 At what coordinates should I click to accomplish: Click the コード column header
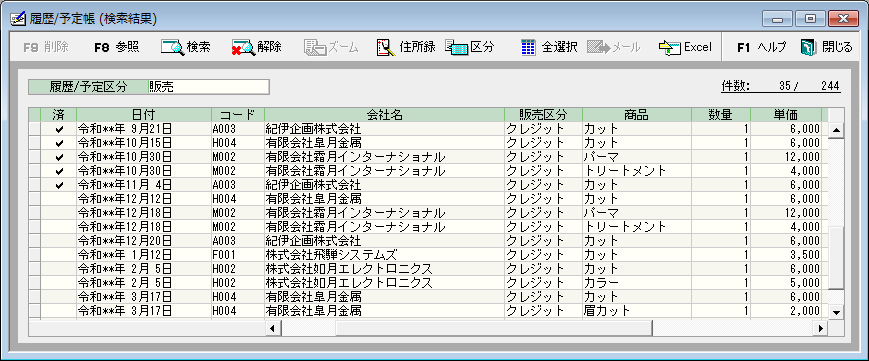click(238, 115)
